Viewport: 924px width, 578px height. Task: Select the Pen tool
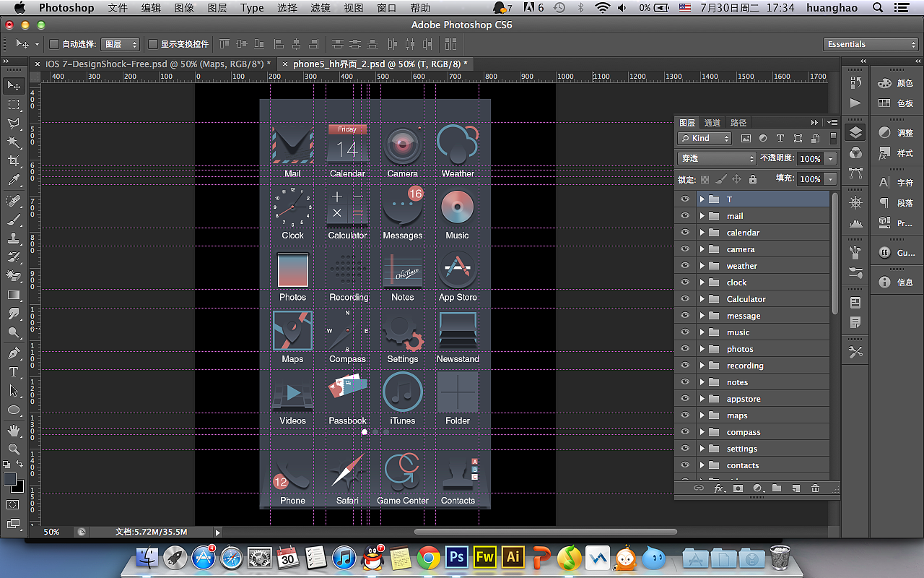(x=14, y=353)
